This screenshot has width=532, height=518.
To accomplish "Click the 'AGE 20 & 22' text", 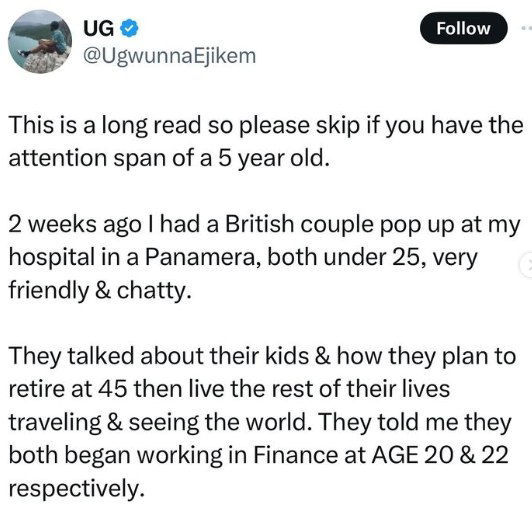I will pos(440,455).
